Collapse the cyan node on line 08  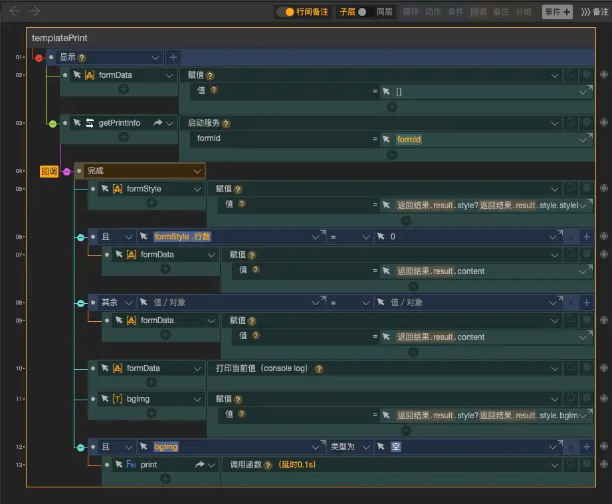click(x=80, y=303)
